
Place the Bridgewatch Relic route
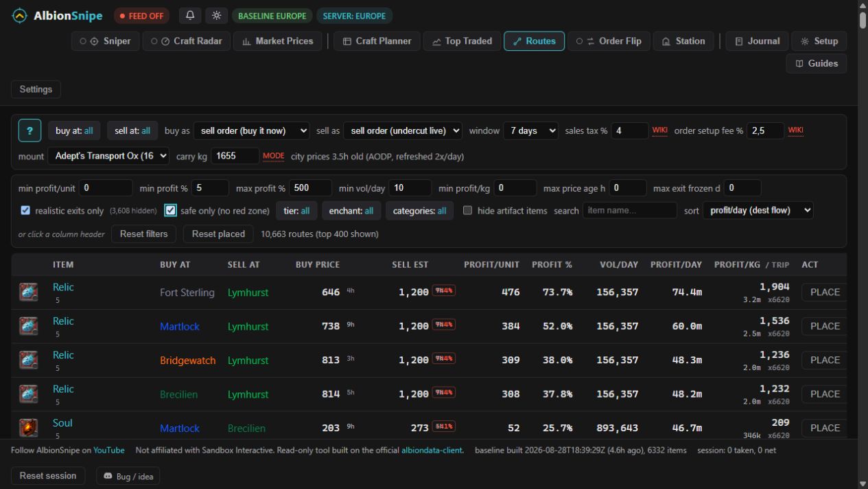coord(825,360)
